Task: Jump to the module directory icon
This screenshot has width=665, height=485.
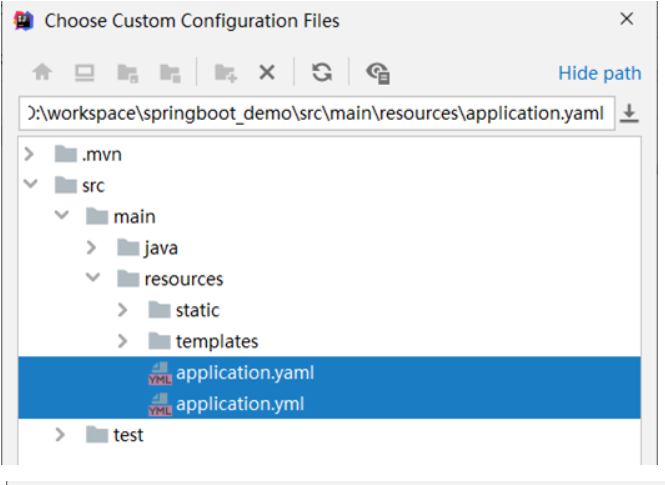Action: (x=170, y=73)
